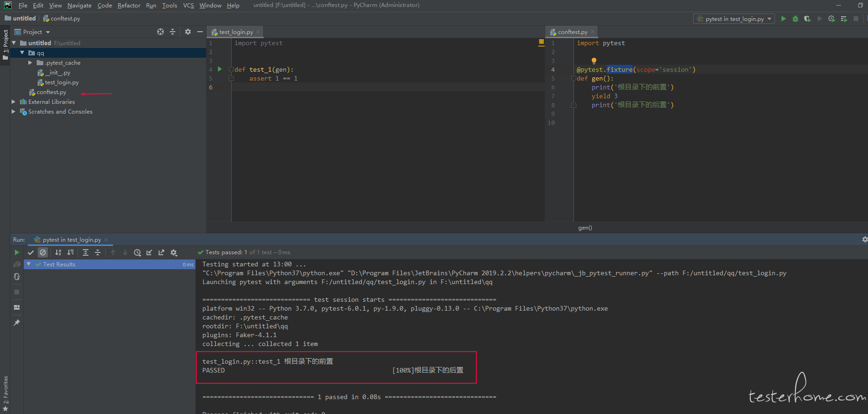
Task: Click Rerun Failed Tests icon in Run panel
Action: (x=17, y=265)
